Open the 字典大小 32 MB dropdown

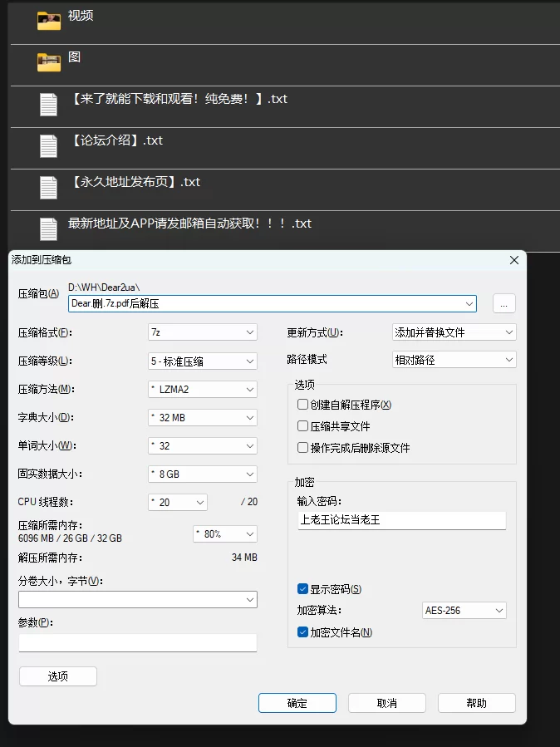[x=203, y=417]
